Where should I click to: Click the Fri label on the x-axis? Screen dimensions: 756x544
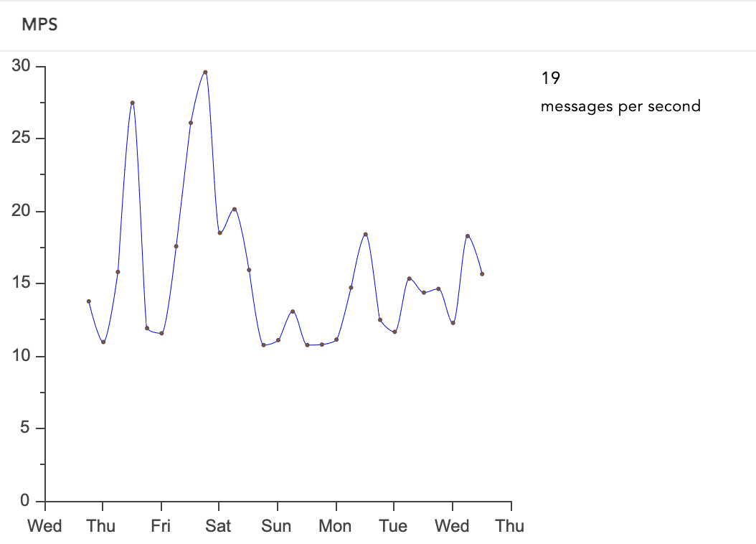pyautogui.click(x=161, y=526)
